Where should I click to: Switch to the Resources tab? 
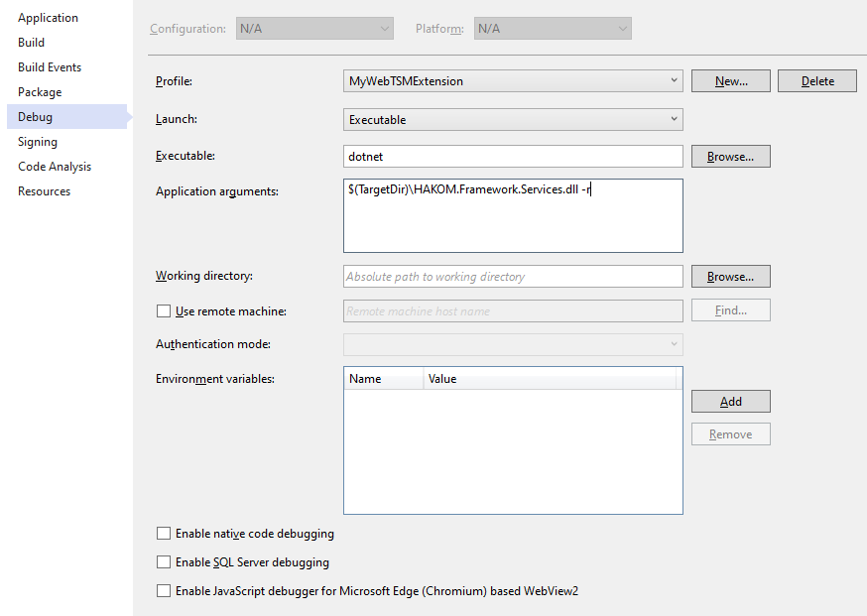pyautogui.click(x=44, y=191)
